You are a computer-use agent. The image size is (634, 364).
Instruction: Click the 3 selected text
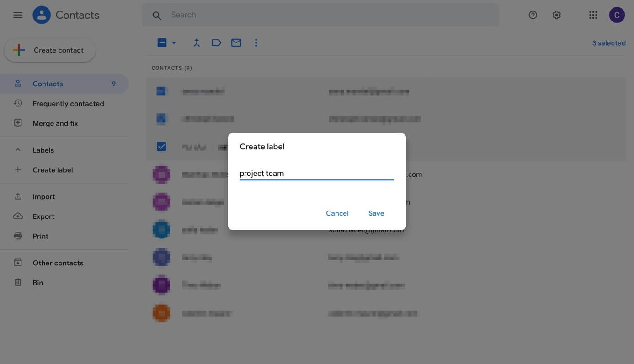point(609,43)
